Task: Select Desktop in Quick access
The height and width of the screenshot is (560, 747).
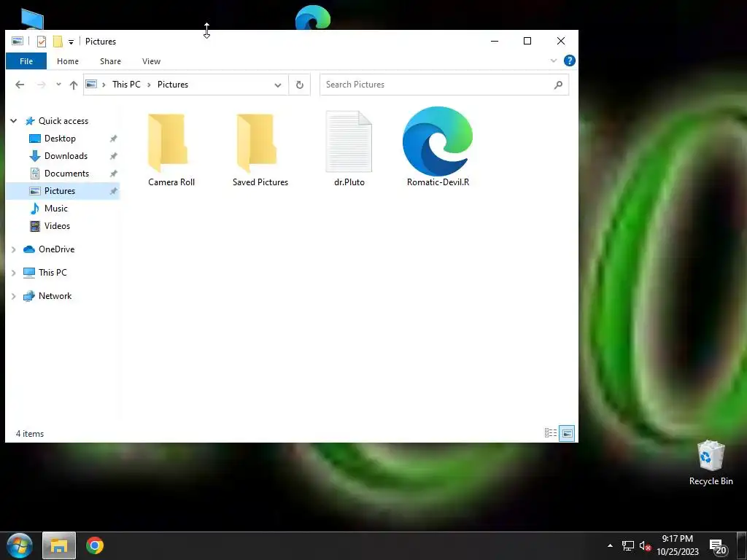Action: (60, 139)
